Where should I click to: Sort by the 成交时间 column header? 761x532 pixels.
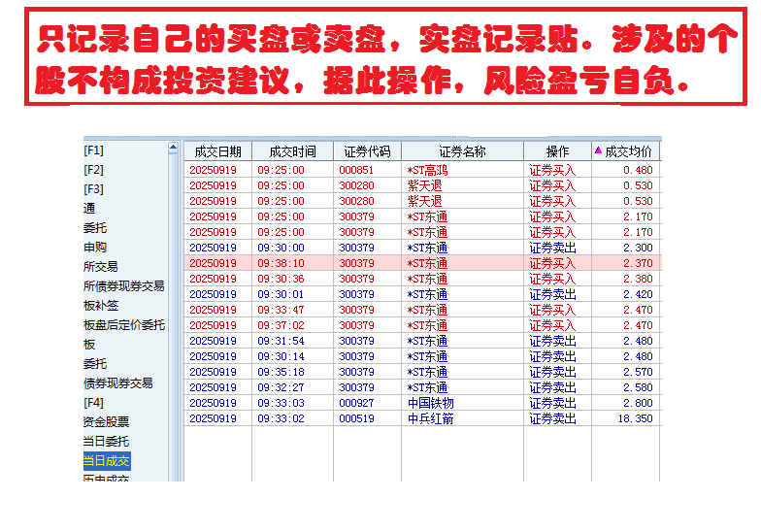click(293, 151)
